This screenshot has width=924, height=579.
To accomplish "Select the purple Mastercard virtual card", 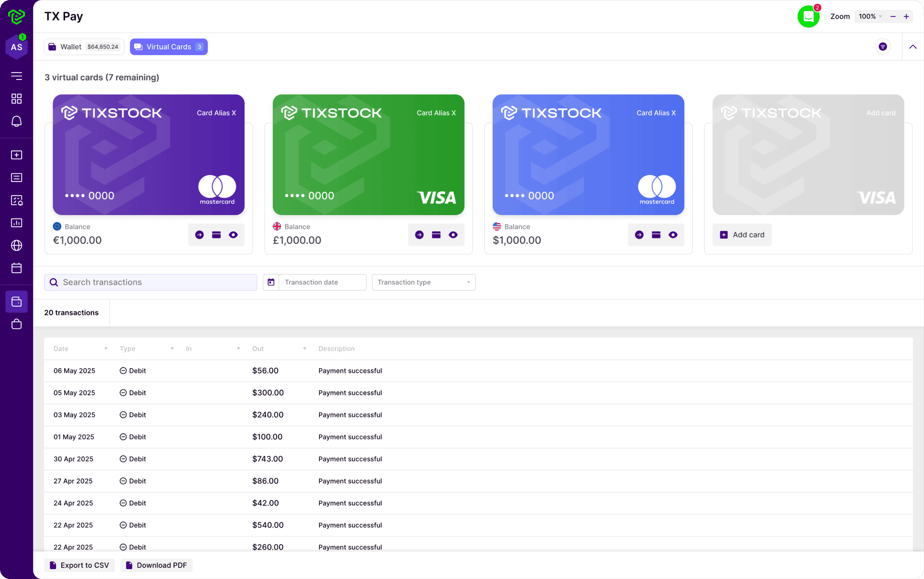I will 148,155.
